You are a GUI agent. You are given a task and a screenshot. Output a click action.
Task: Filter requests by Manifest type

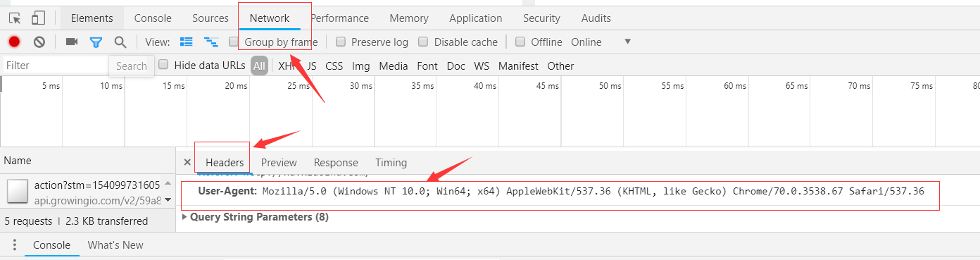click(x=518, y=66)
